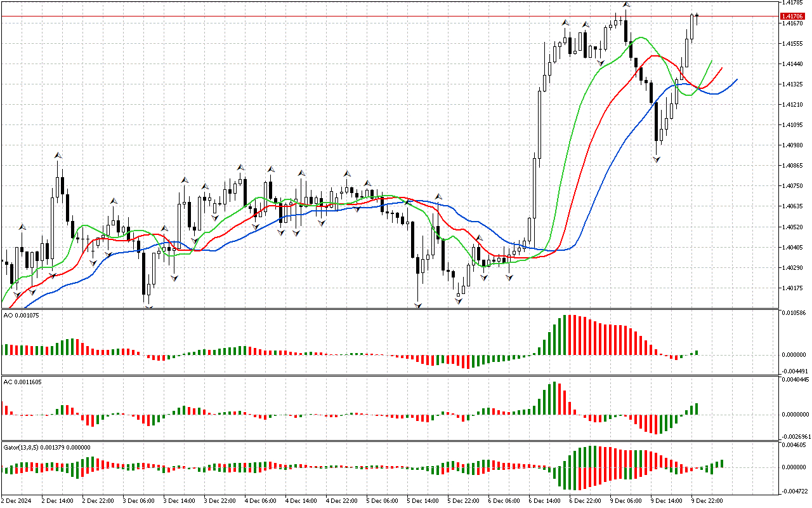Image resolution: width=812 pixels, height=508 pixels.
Task: Select the 4 Dec 22:00 time label
Action: (x=343, y=500)
